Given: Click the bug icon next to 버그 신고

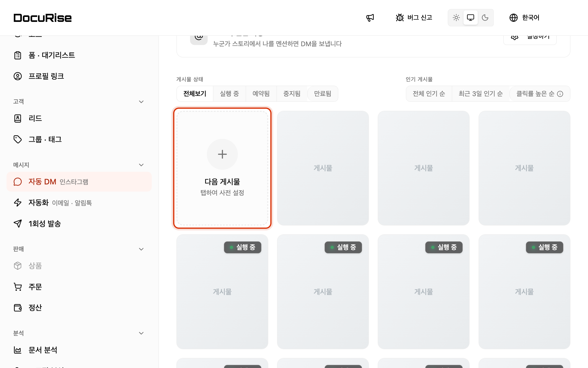Looking at the screenshot, I should point(400,18).
